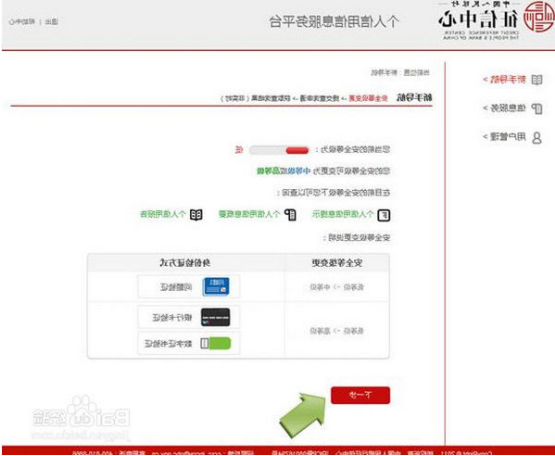Image resolution: width=555 pixels, height=456 pixels.
Task: Expand the 信息服务 sidebar chevron
Action: (x=485, y=108)
